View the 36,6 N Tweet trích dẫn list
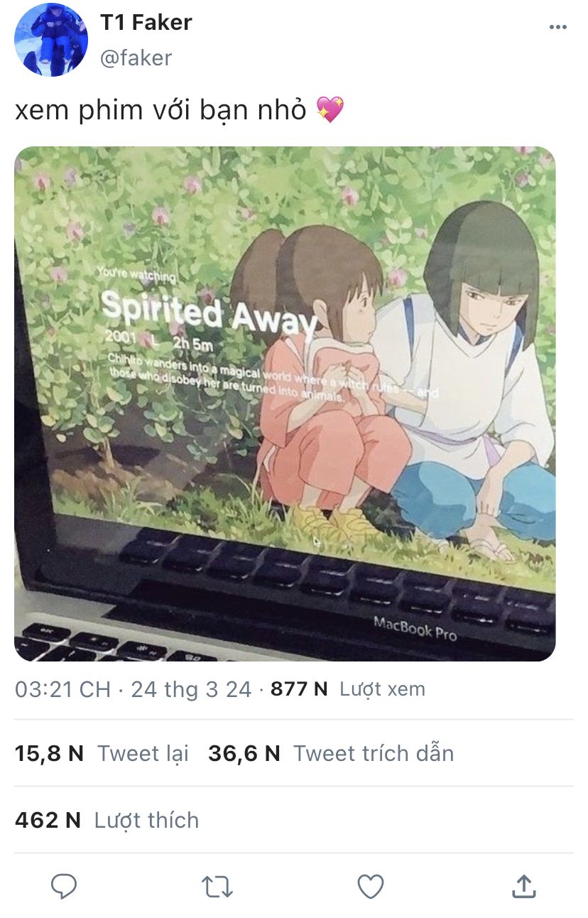 pyautogui.click(x=331, y=753)
